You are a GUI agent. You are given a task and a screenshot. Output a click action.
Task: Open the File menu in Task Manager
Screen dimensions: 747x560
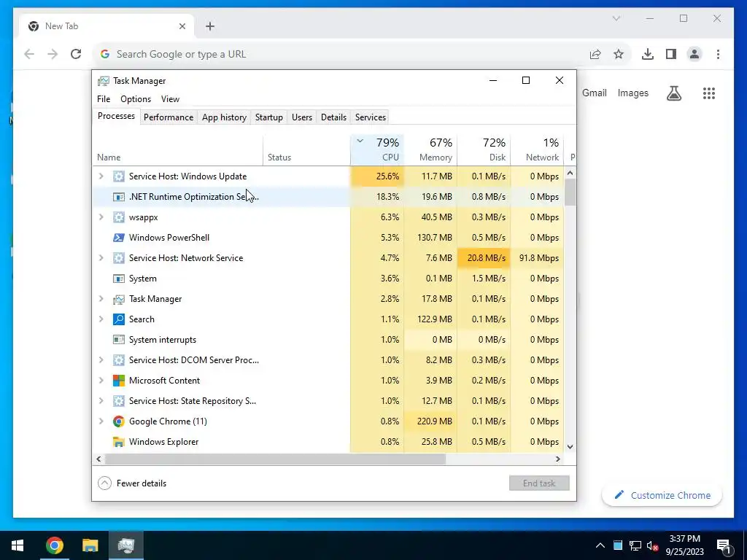coord(104,99)
